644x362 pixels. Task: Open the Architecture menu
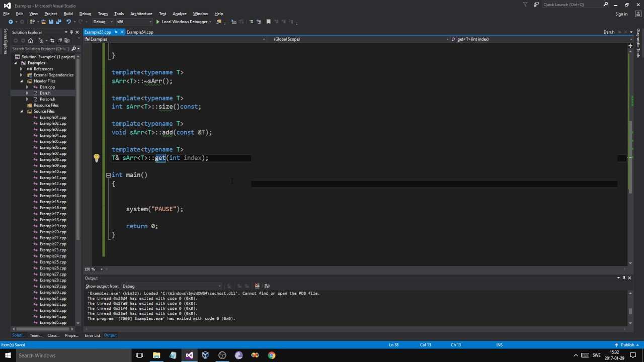click(x=141, y=14)
